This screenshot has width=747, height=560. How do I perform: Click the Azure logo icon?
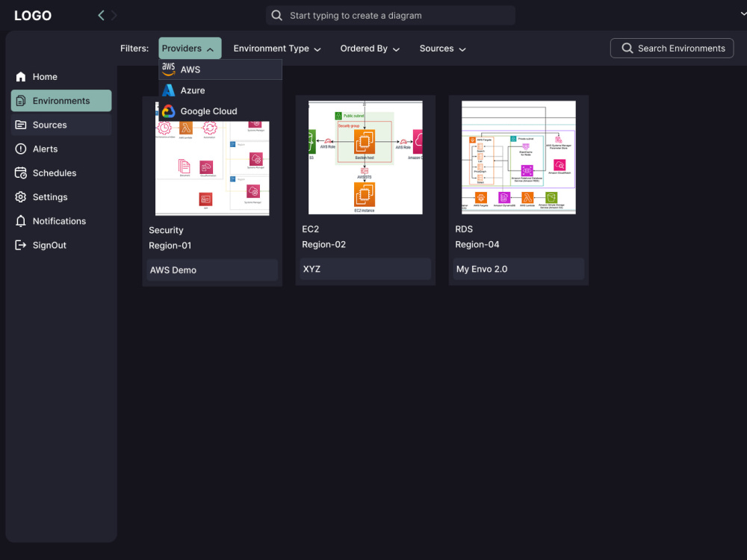pyautogui.click(x=169, y=90)
